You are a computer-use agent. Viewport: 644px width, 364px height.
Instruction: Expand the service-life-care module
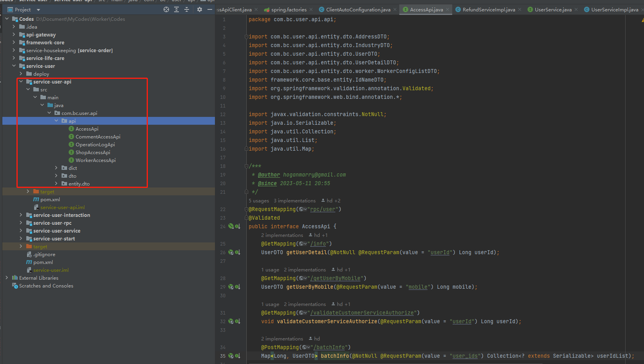(x=14, y=58)
